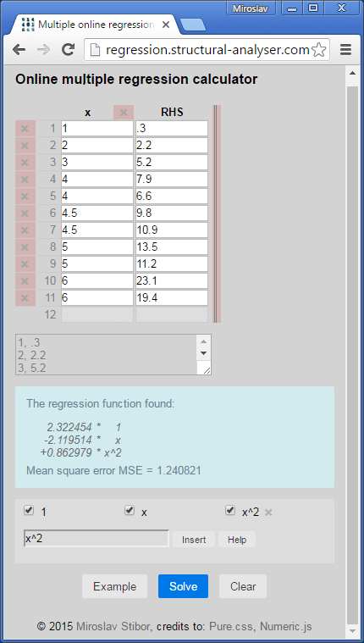
Task: Reload the page with the refresh icon
Action: (68, 50)
